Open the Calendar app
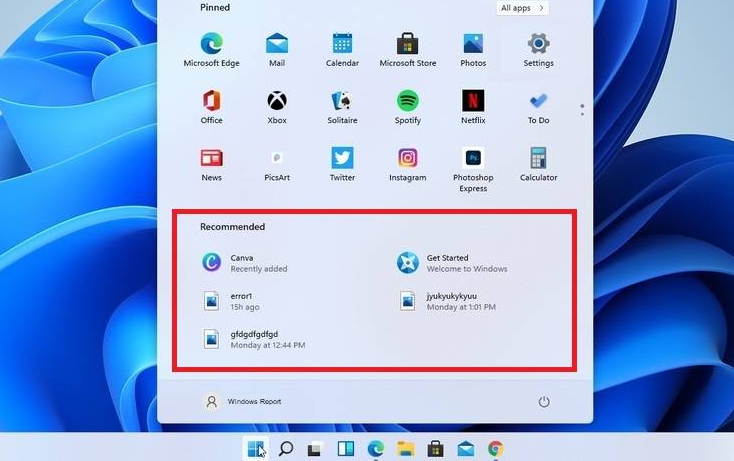The width and height of the screenshot is (734, 461). pyautogui.click(x=342, y=49)
